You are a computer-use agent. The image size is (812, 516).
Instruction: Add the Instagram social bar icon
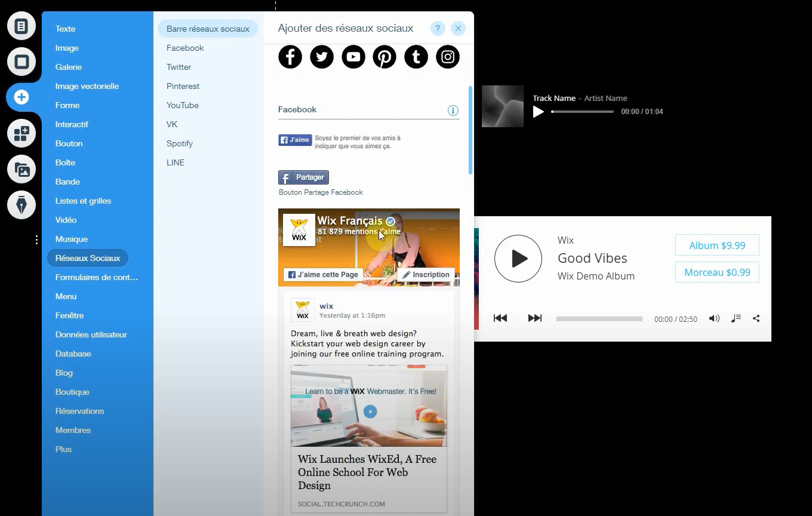tap(448, 57)
